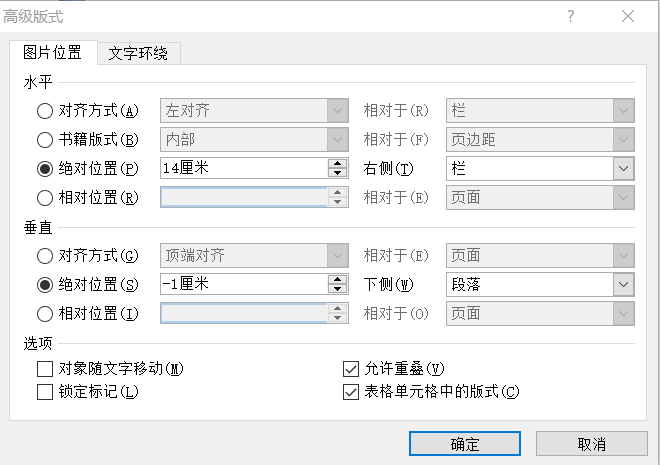Increase the 14厘米 value with up arrow
This screenshot has width=660, height=465.
pyautogui.click(x=338, y=163)
